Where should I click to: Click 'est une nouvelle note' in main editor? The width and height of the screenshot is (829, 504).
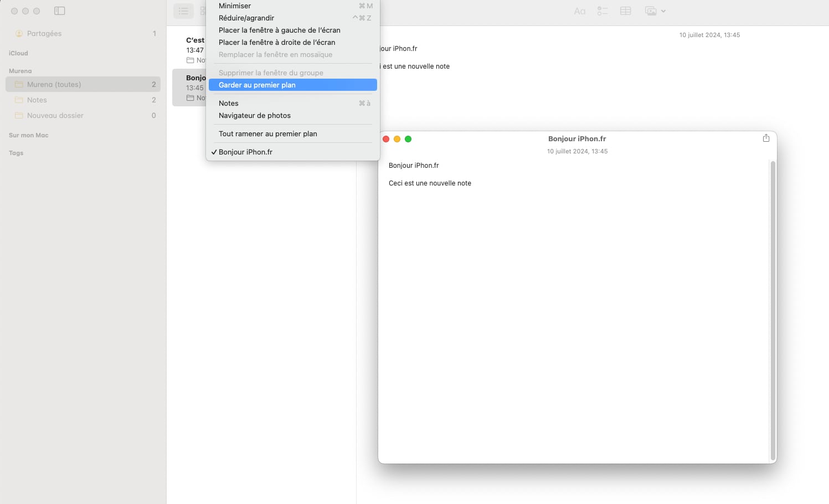point(416,66)
